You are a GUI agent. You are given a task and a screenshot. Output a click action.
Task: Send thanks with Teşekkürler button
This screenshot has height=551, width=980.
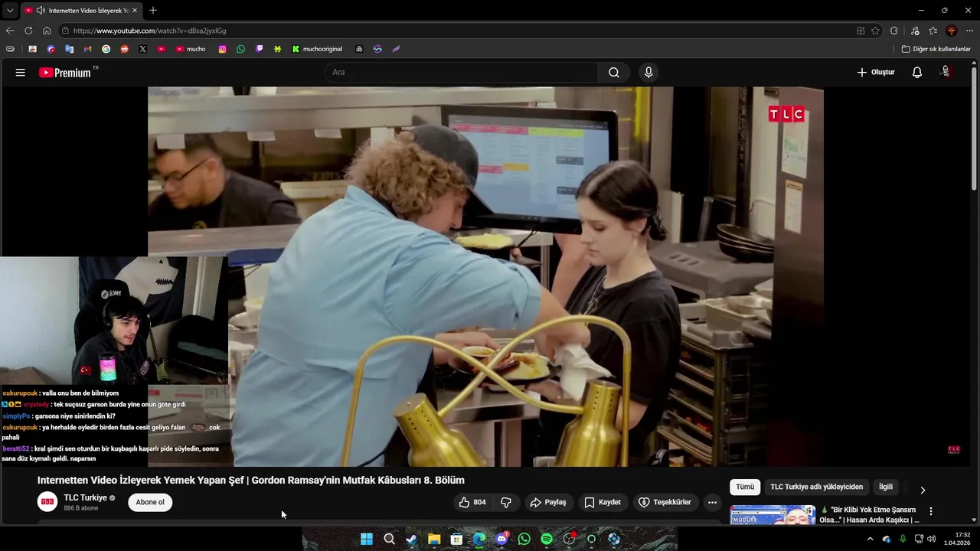tap(665, 502)
